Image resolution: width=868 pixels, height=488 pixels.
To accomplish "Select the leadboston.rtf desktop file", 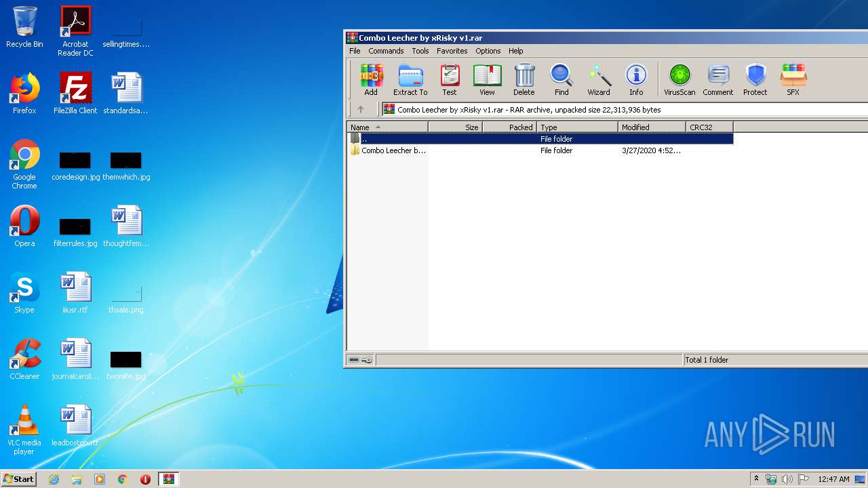I will [x=75, y=426].
